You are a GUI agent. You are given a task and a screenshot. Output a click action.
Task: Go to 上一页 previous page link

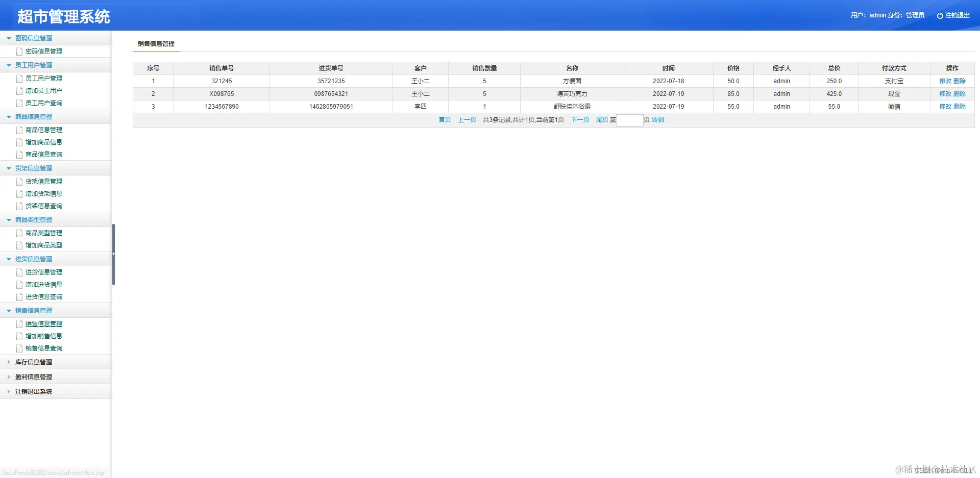[x=467, y=120]
